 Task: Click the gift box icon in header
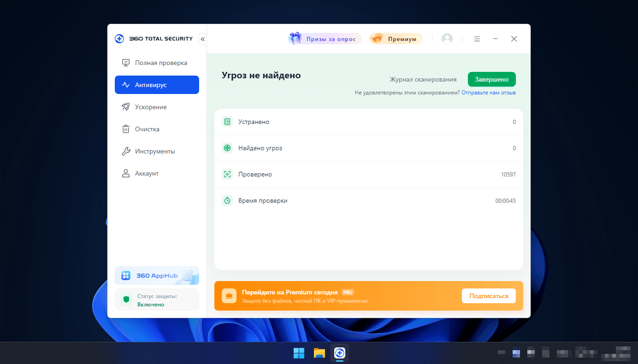[x=295, y=38]
